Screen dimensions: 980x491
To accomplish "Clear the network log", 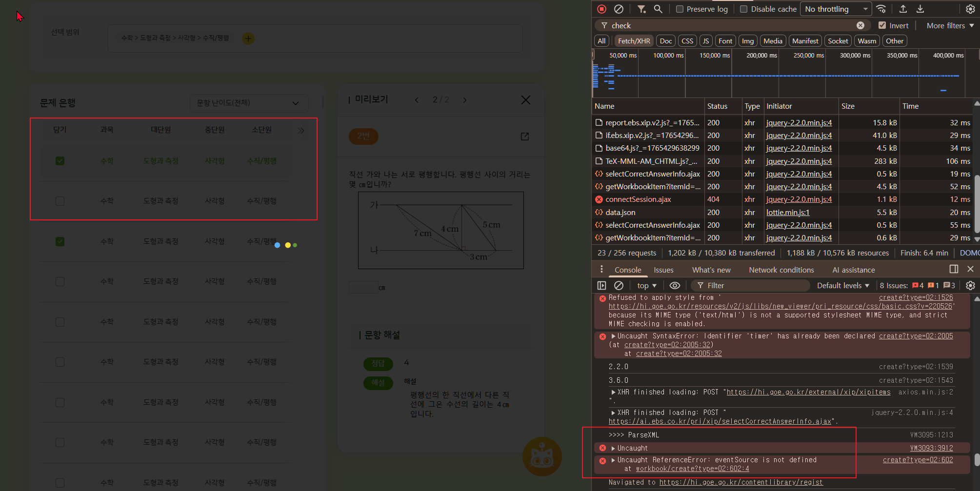I will (x=619, y=9).
